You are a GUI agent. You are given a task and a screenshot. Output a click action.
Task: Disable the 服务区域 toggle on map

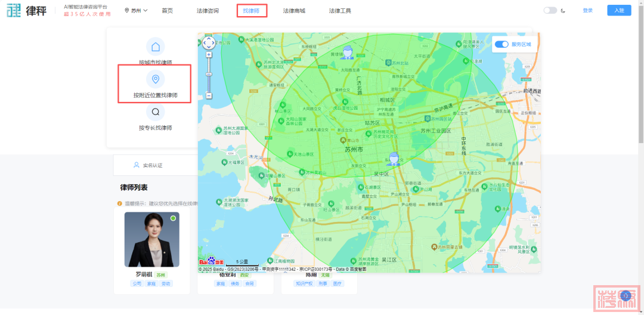coord(501,44)
